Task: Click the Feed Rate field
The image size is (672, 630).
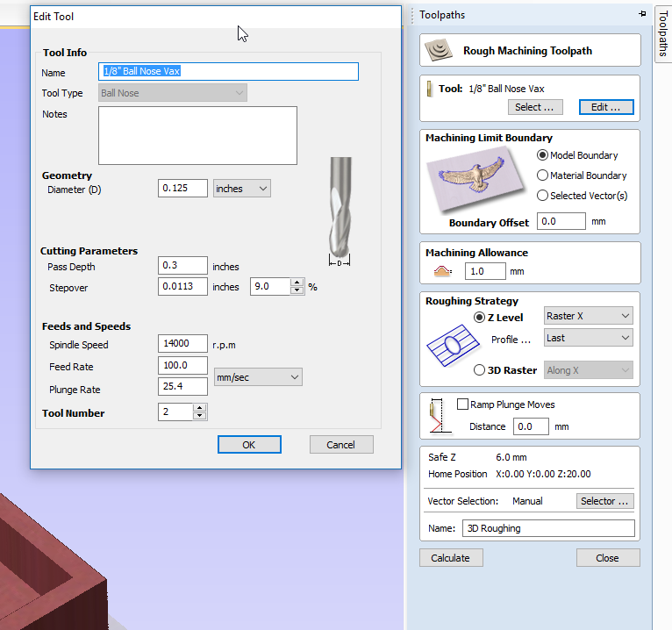Action: tap(182, 365)
